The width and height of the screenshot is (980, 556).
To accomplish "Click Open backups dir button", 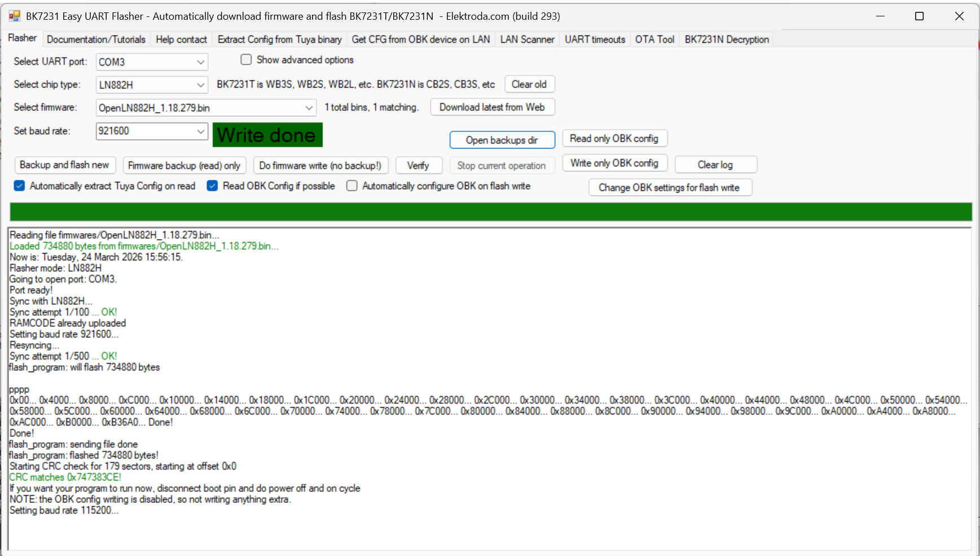I will click(x=502, y=140).
